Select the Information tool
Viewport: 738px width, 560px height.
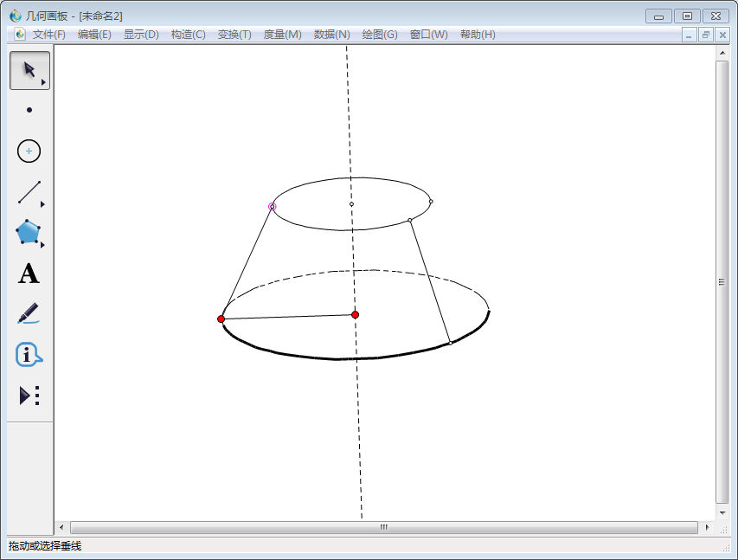click(x=29, y=355)
